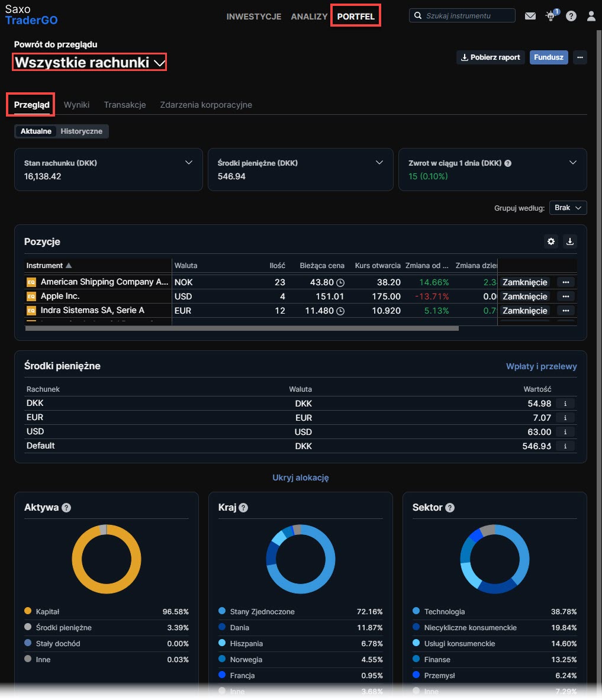The width and height of the screenshot is (602, 700).
Task: Click the clock icon next to price 11.480
Action: tap(340, 311)
